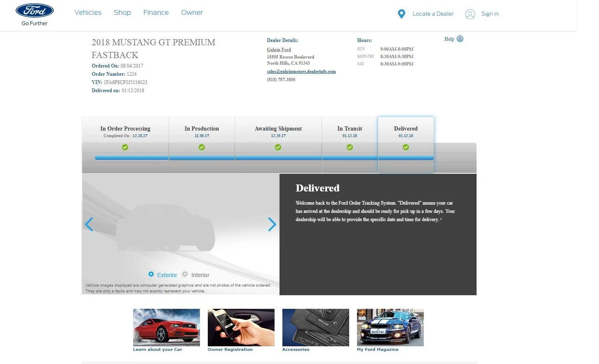Click the Mon-Fri hours 8:30AM-9:30PM
Image resolution: width=599 pixels, height=364 pixels.
point(397,56)
